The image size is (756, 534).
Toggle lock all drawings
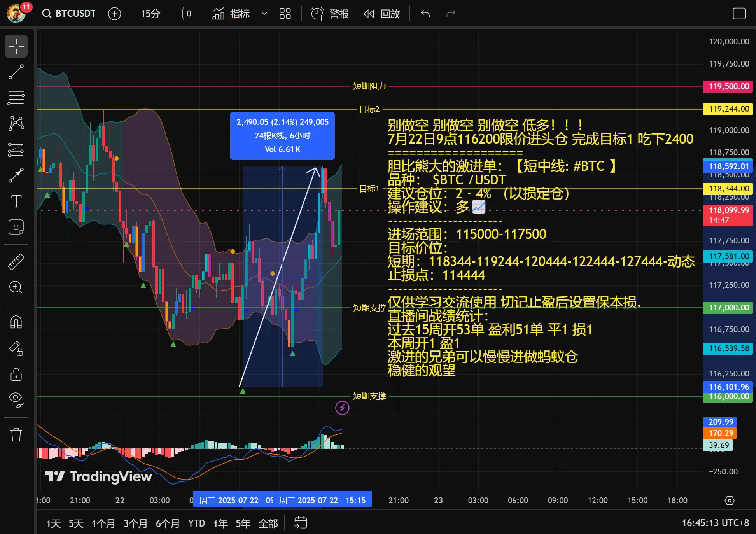point(16,374)
